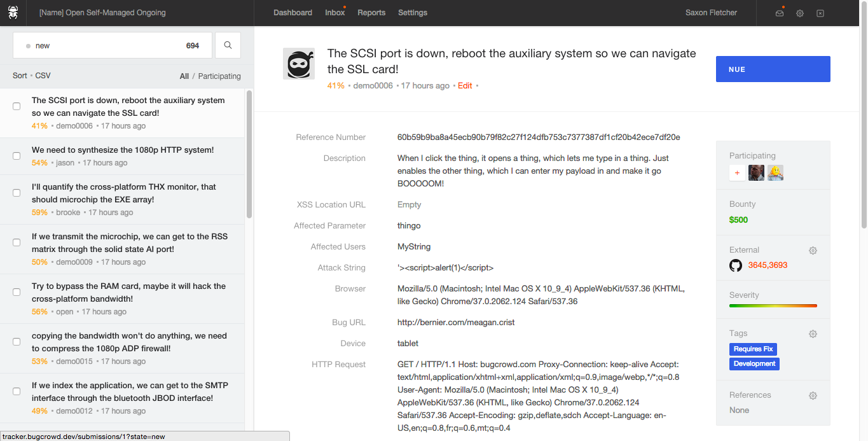This screenshot has width=868, height=441.
Task: Open External section gear settings
Action: [x=813, y=251]
